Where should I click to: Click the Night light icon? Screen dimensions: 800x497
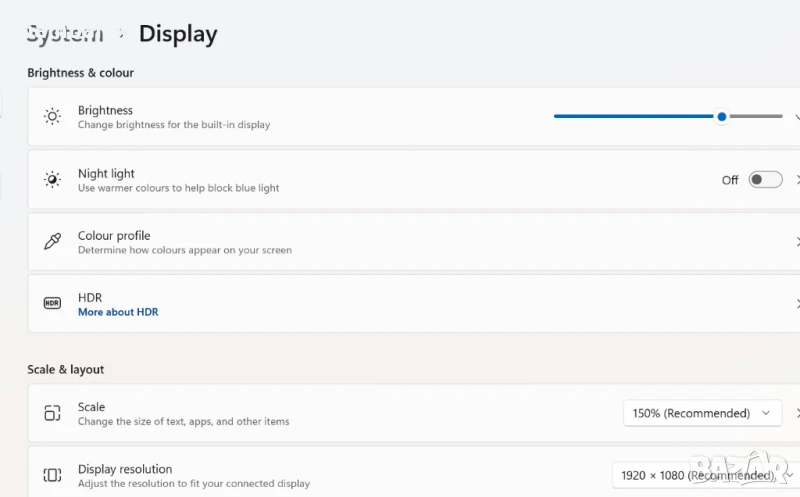[x=52, y=180]
